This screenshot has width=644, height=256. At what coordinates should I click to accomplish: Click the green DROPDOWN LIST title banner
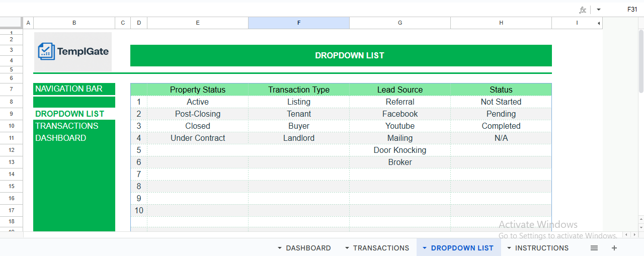[x=341, y=55]
